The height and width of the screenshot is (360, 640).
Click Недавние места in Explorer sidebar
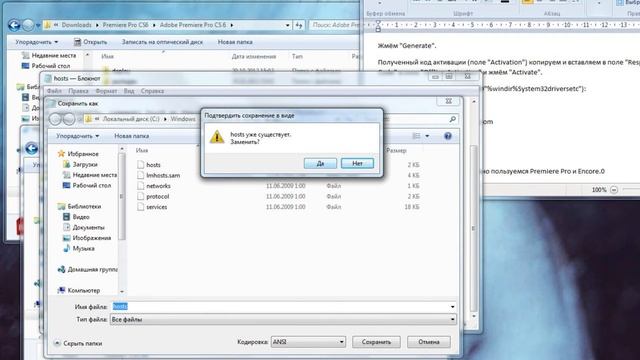tap(49, 56)
